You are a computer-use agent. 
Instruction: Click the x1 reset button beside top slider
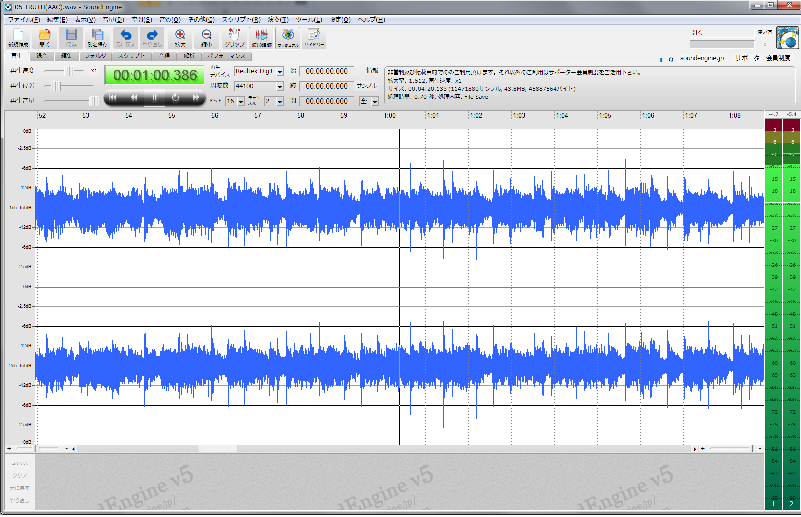click(93, 70)
